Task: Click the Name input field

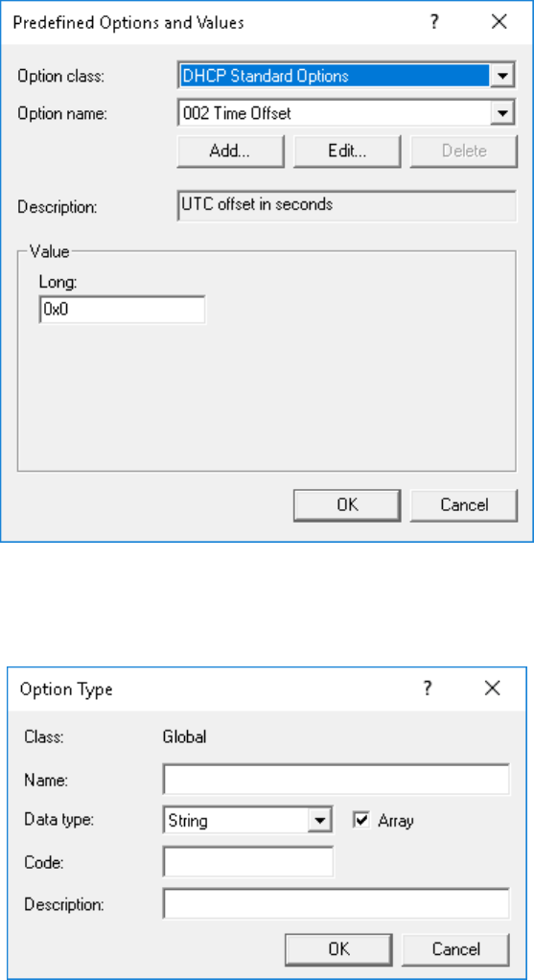Action: point(336,780)
